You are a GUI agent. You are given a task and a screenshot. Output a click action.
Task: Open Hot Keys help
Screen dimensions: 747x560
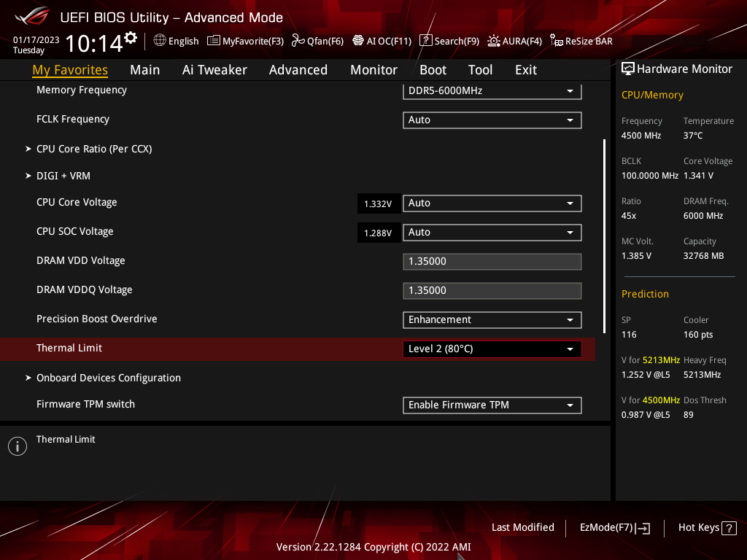tap(707, 528)
